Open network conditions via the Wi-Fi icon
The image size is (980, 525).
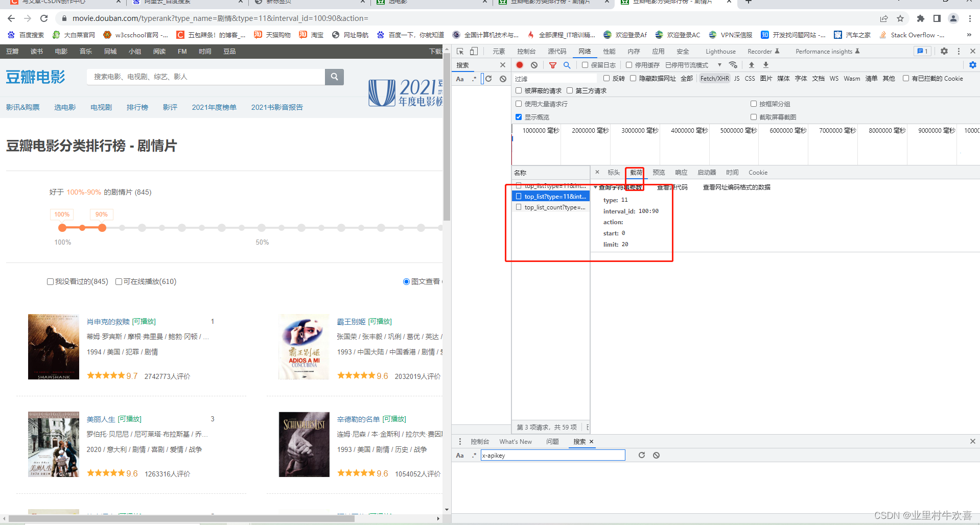coord(733,65)
